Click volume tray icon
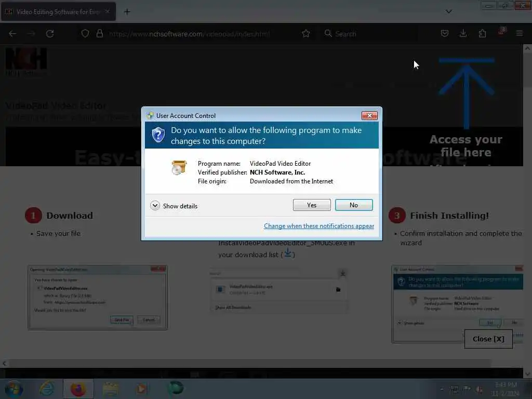This screenshot has width=532, height=399. [480, 390]
